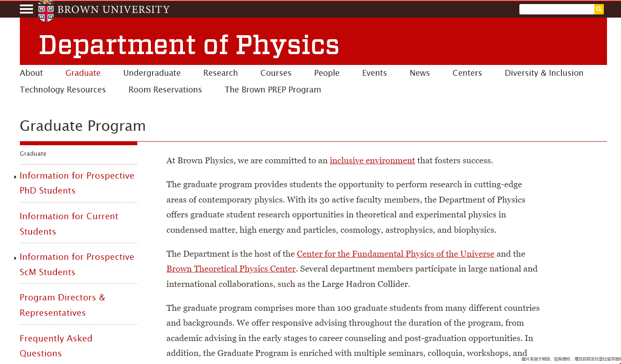
Task: Click the text "Large Hadron Collider"
Action: [x=364, y=284]
